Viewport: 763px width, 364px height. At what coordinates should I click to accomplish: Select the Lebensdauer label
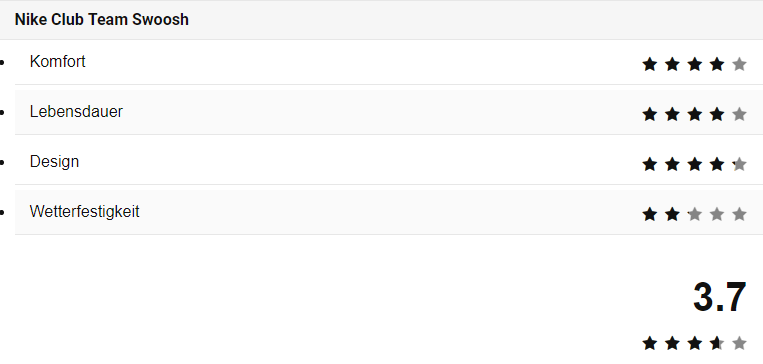[76, 111]
